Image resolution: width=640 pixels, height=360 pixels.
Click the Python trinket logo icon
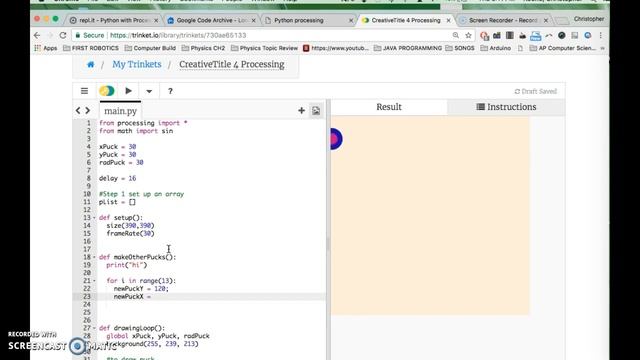point(107,91)
